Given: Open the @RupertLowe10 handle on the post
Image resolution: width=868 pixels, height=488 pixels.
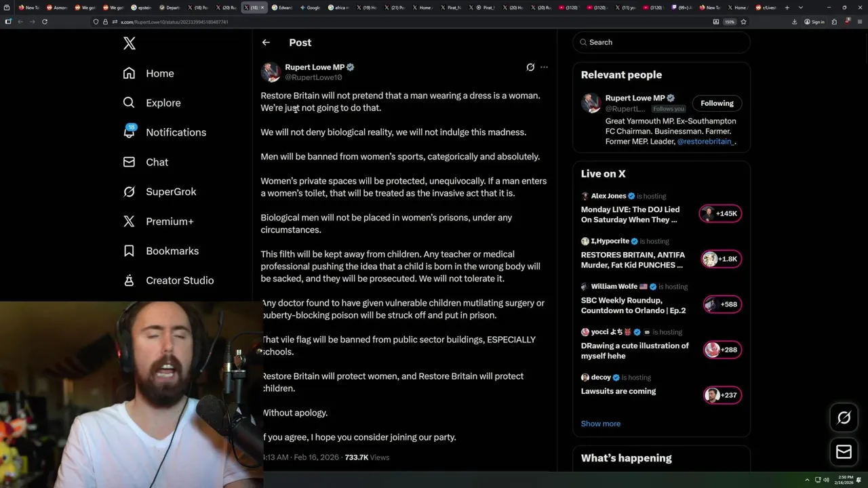Looking at the screenshot, I should (x=313, y=77).
